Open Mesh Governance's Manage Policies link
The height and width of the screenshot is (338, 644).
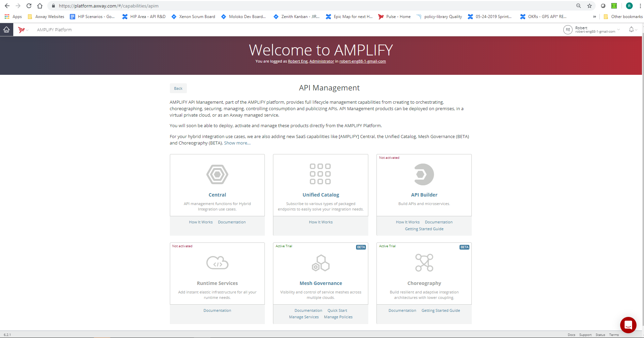tap(338, 317)
